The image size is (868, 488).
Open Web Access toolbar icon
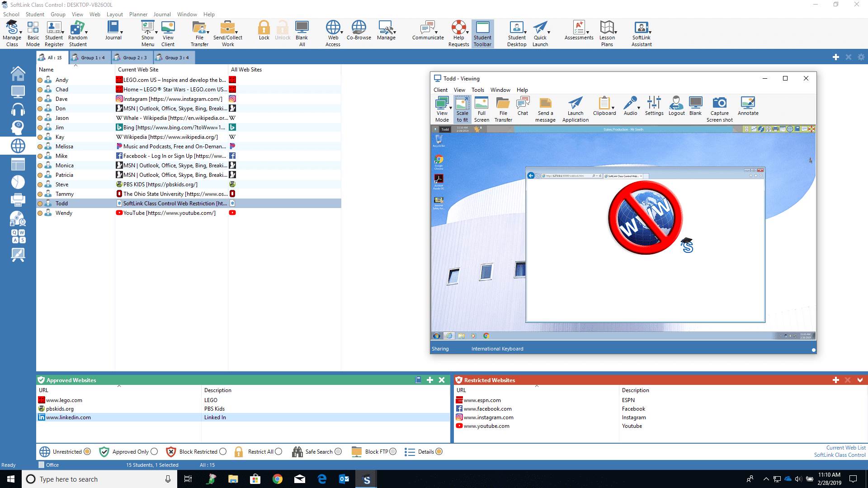[x=333, y=33]
